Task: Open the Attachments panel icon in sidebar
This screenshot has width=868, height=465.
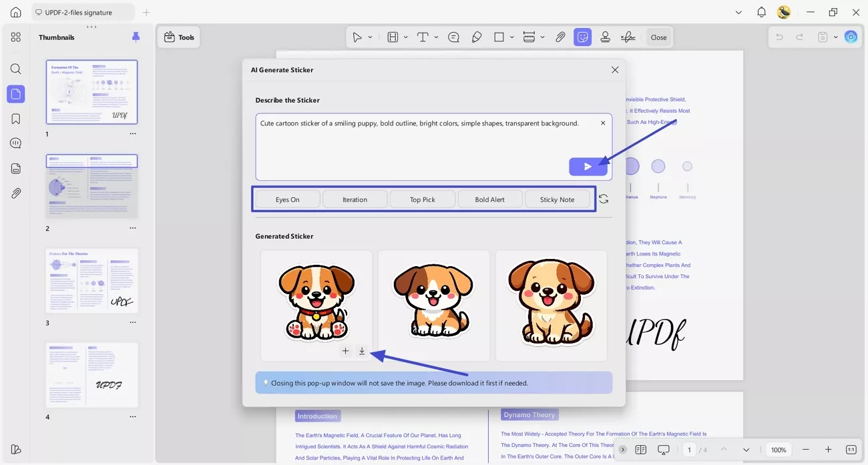Action: coord(16,193)
